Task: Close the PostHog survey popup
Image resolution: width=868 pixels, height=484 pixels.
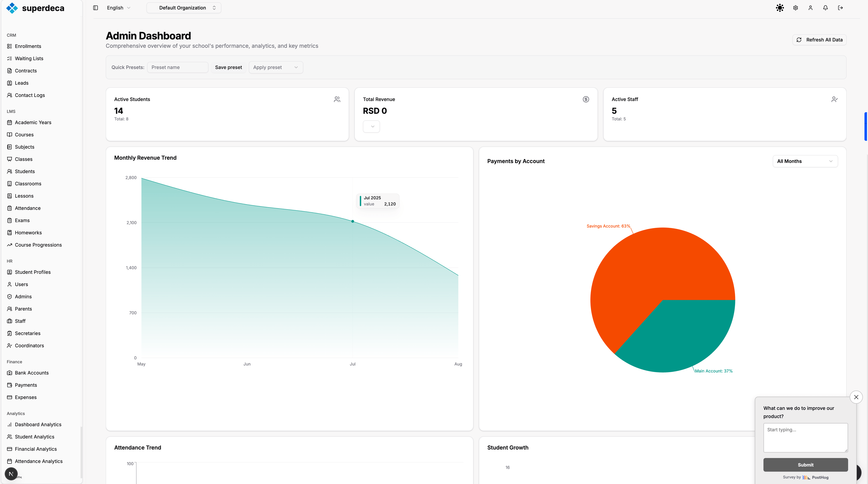Action: 856,397
